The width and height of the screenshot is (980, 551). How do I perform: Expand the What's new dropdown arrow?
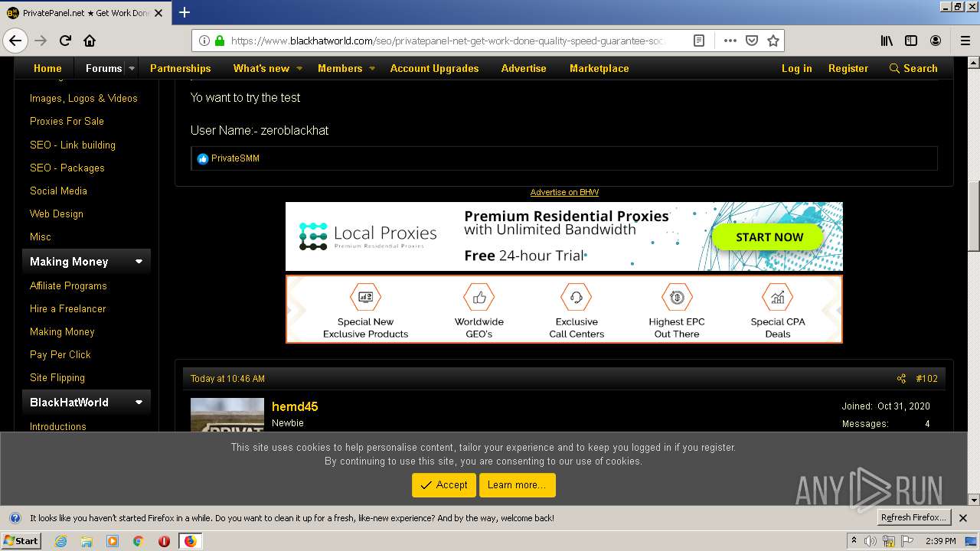click(x=299, y=68)
